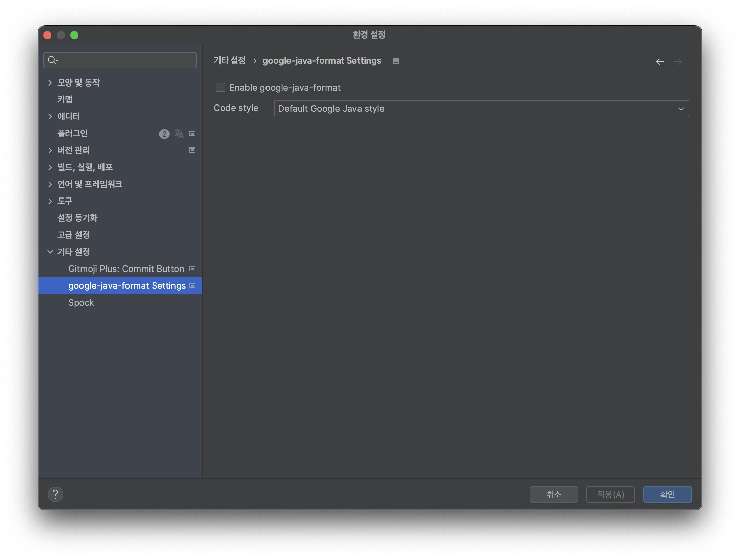Enable google-java-format checkbox
This screenshot has height=560, width=740.
pyautogui.click(x=221, y=88)
